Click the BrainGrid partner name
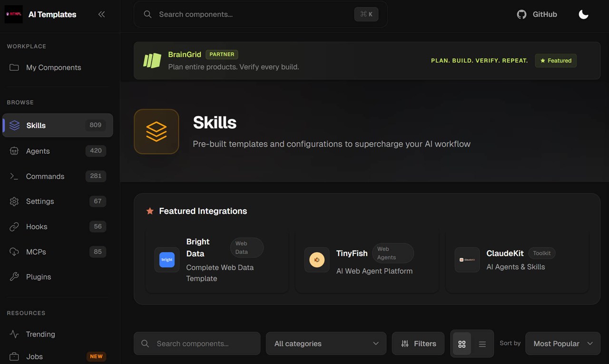The width and height of the screenshot is (609, 364). pyautogui.click(x=185, y=54)
